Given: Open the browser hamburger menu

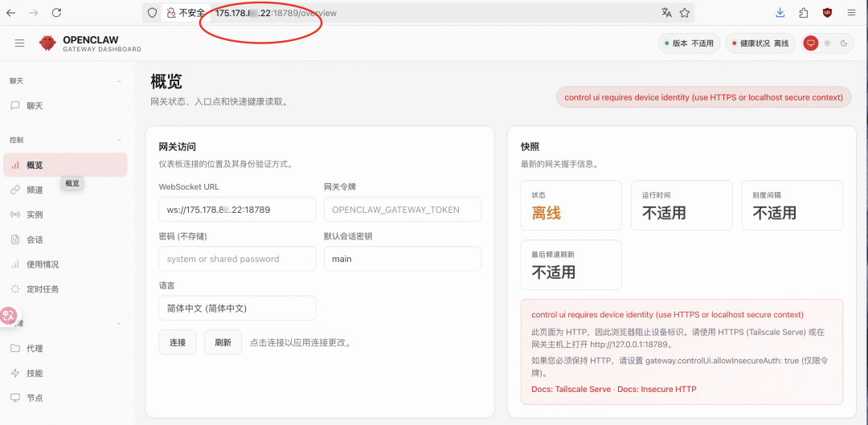Looking at the screenshot, I should click(851, 13).
